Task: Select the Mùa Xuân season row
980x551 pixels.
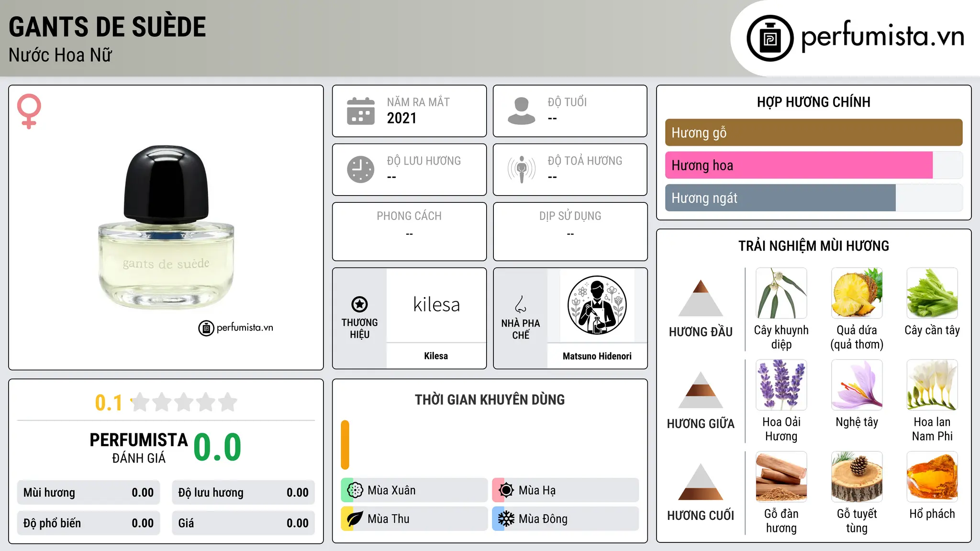Action: [414, 490]
